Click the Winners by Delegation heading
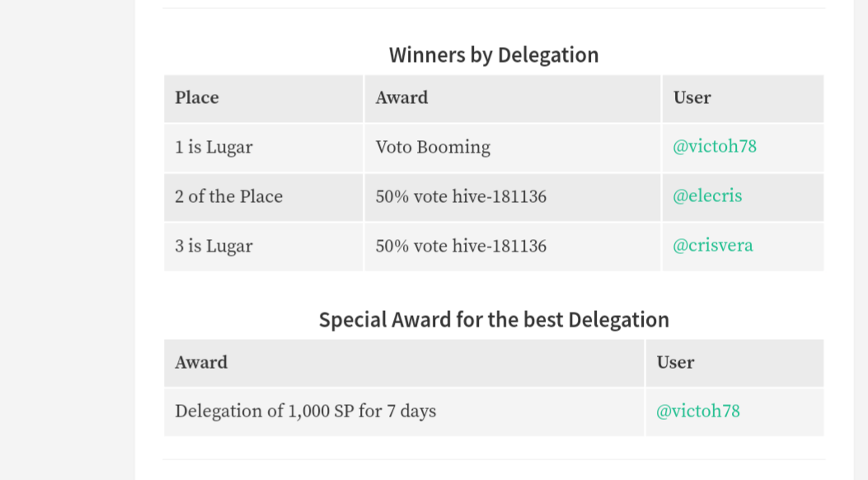 [x=494, y=54]
